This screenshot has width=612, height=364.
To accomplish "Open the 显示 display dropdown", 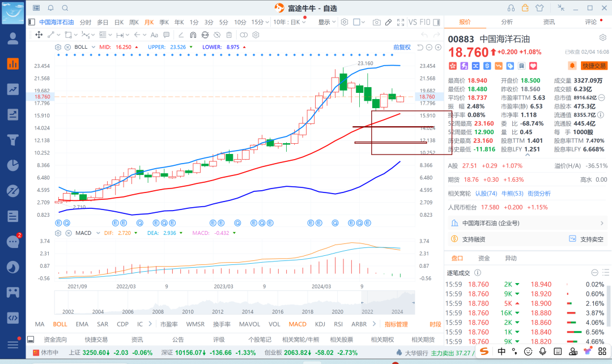I will (x=327, y=22).
